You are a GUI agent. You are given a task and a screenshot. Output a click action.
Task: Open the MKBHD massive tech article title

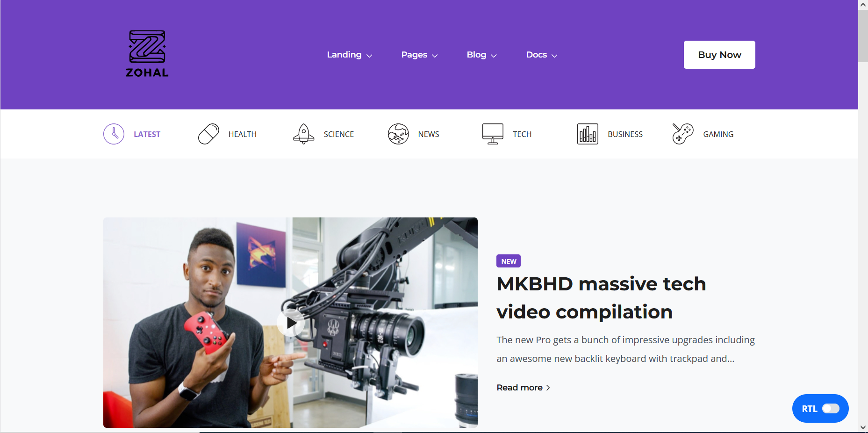[x=601, y=298]
